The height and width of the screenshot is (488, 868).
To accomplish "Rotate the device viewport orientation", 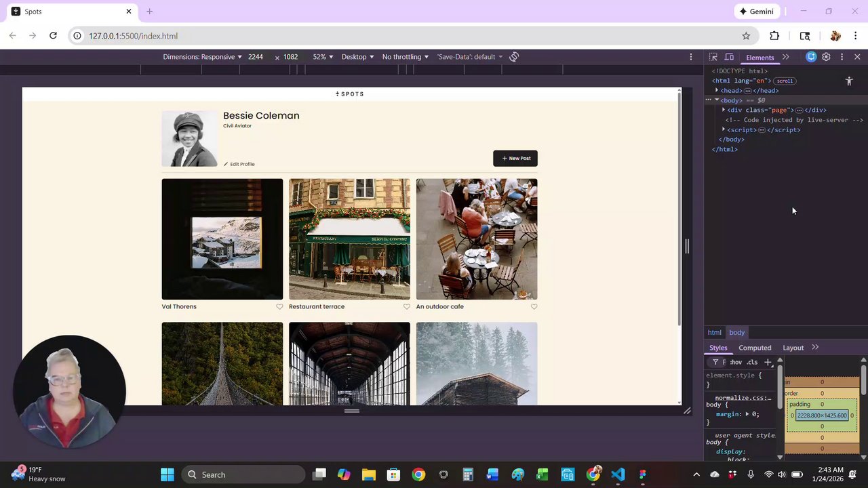I will tap(514, 57).
